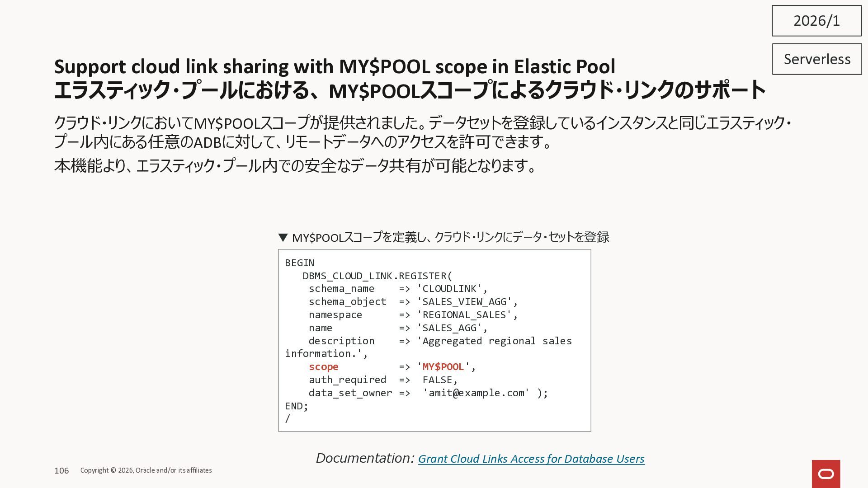Click the Documentation: italic label

click(364, 458)
